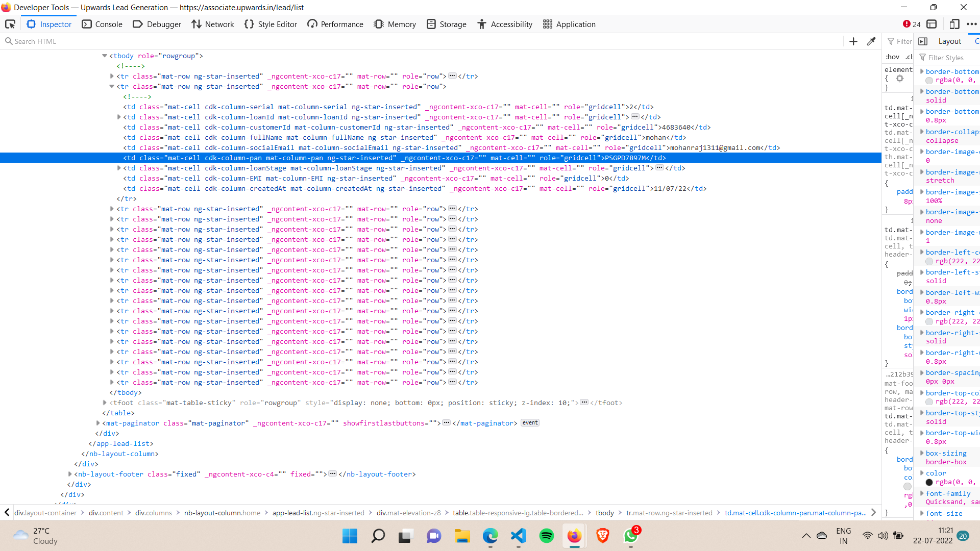This screenshot has height=551, width=980.
Task: Switch to the Accessibility tab
Action: coord(505,24)
